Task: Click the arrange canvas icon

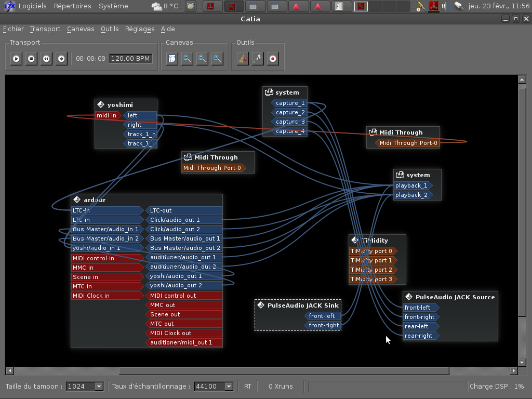Action: 172,59
